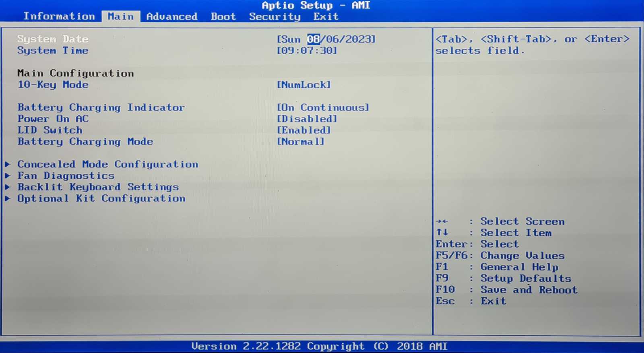Viewport: 644px width, 353px height.
Task: Select the System Date label
Action: (x=53, y=39)
